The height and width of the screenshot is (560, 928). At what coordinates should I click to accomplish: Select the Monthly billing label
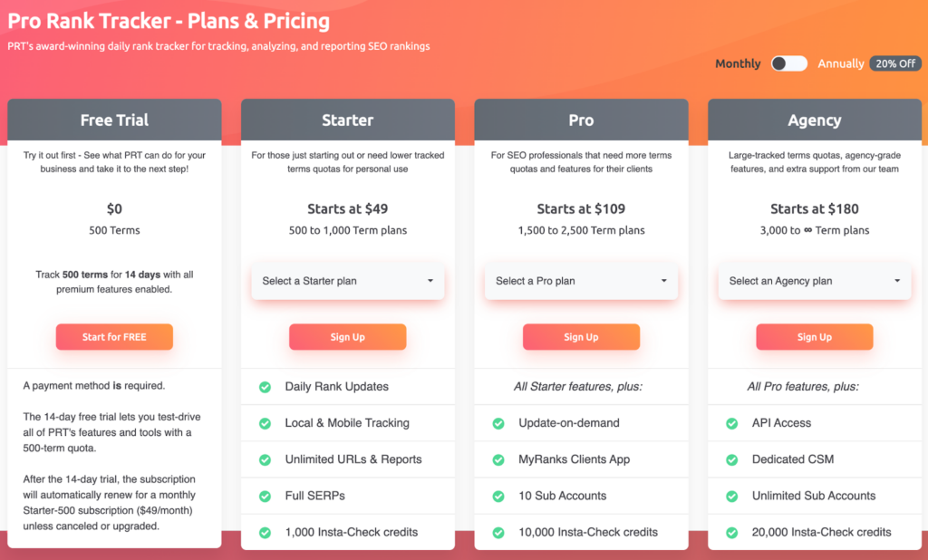click(738, 63)
